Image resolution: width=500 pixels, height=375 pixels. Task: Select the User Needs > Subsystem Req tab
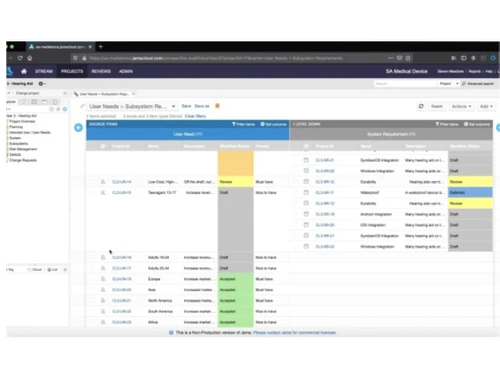[x=104, y=94]
